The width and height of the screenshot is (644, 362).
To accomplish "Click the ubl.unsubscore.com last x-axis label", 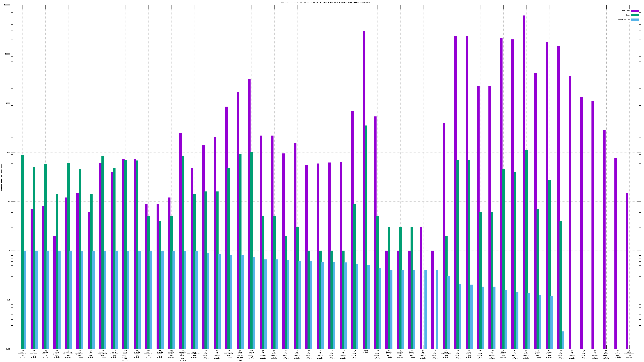I will tap(629, 354).
